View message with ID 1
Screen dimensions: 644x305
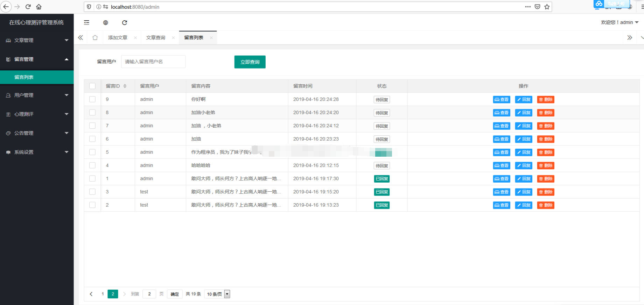point(502,179)
